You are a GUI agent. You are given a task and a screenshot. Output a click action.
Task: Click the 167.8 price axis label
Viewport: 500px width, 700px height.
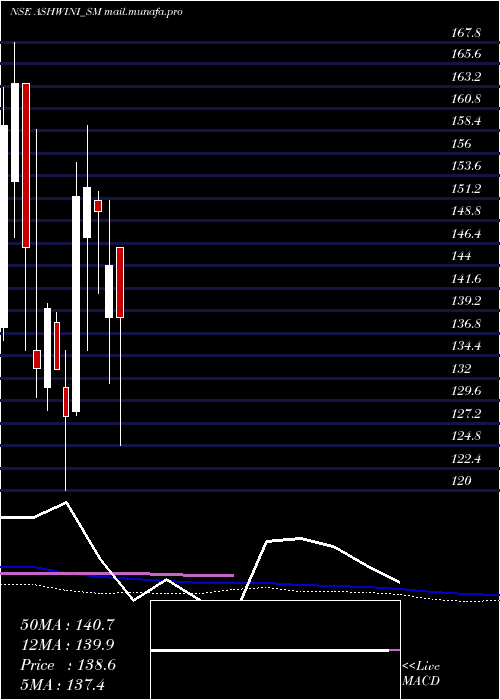click(466, 33)
